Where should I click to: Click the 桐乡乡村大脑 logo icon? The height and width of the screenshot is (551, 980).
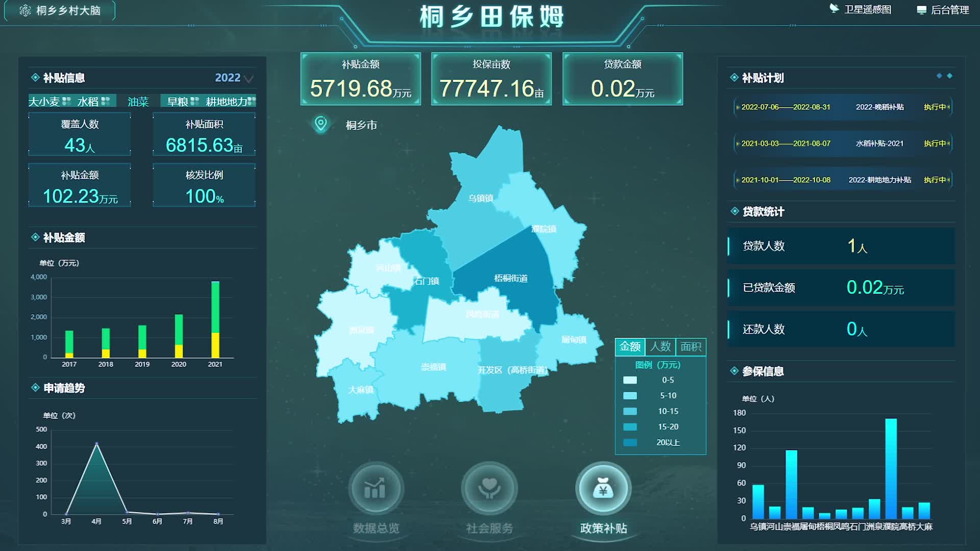coord(25,10)
